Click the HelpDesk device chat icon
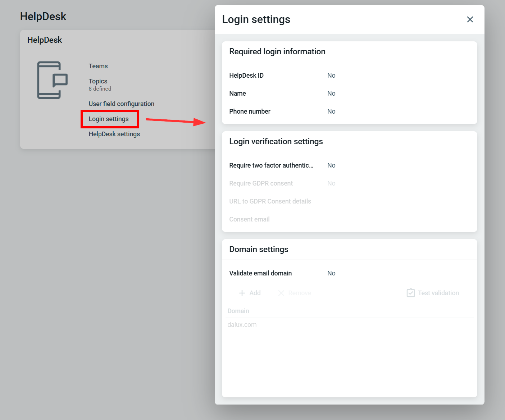 (52, 80)
